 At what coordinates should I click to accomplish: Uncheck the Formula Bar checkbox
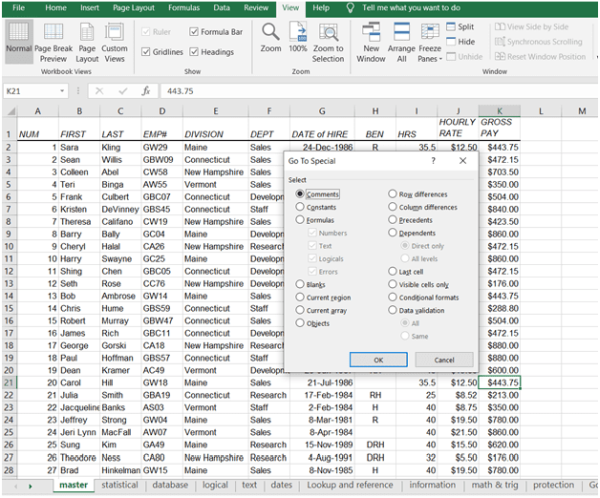tap(193, 31)
